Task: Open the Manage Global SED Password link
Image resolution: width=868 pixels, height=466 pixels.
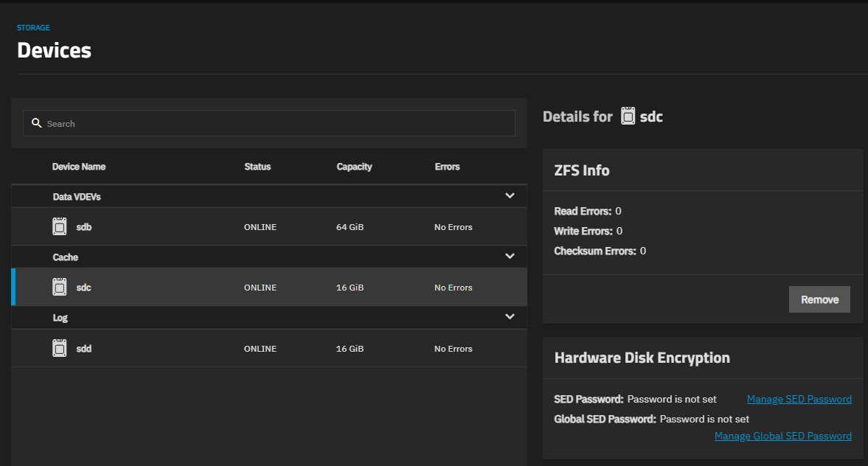Action: click(782, 436)
